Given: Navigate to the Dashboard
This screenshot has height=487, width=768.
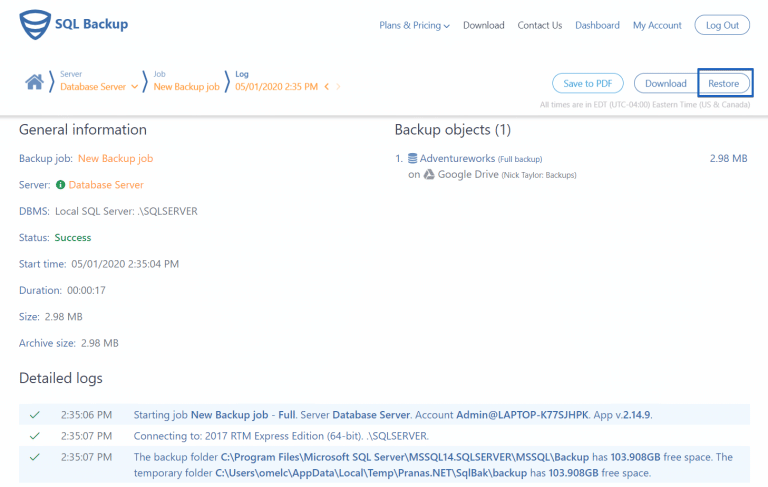Looking at the screenshot, I should 597,25.
